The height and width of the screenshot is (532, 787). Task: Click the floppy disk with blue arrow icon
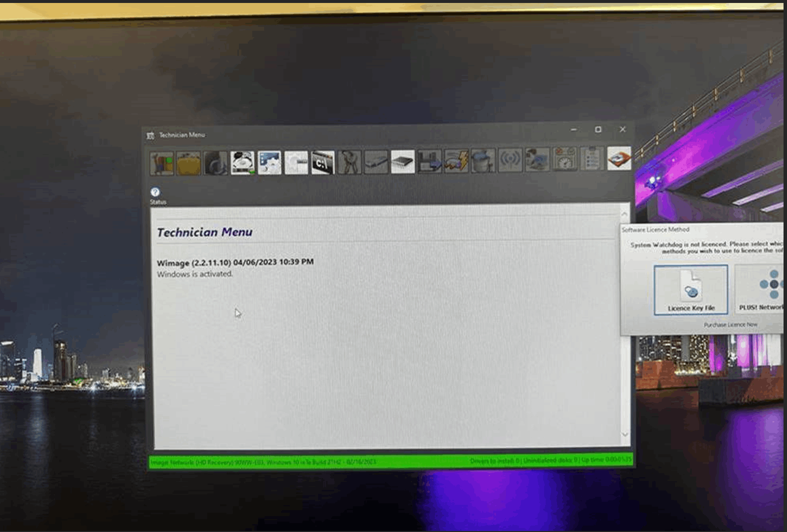(430, 161)
